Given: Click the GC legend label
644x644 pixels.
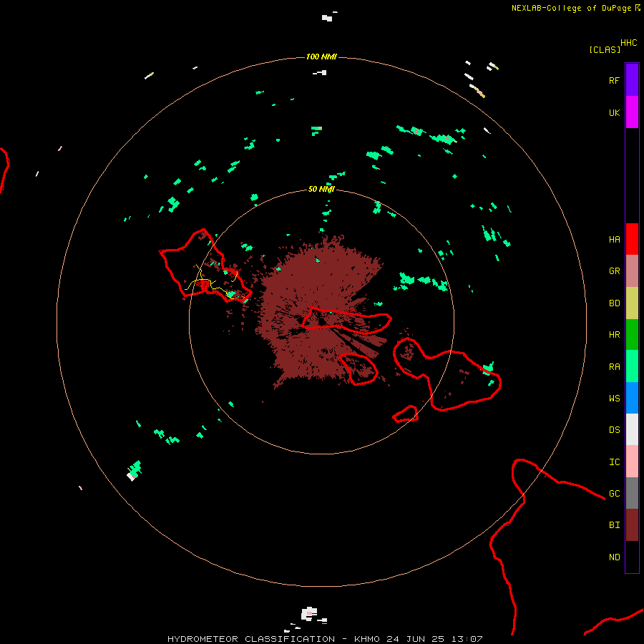Looking at the screenshot, I should (614, 494).
